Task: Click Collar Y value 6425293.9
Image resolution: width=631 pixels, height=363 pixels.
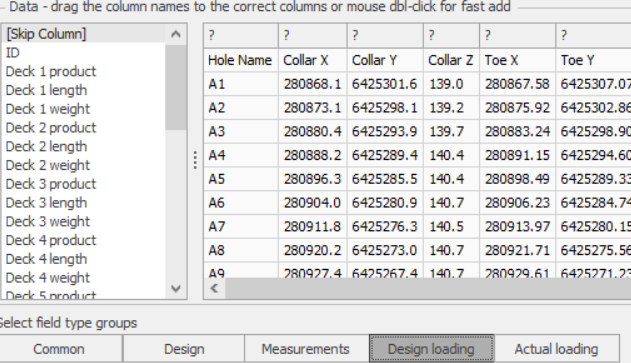Action: 385,131
